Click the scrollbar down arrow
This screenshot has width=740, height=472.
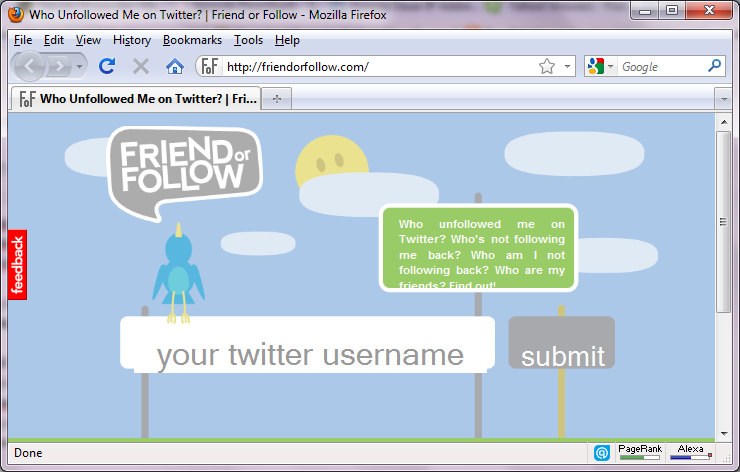pos(723,433)
